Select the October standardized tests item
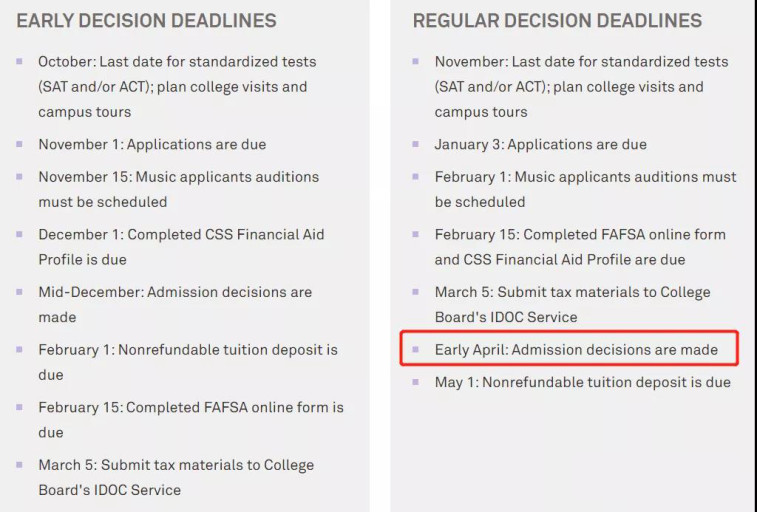Viewport: 757px width, 512px height. pos(177,87)
